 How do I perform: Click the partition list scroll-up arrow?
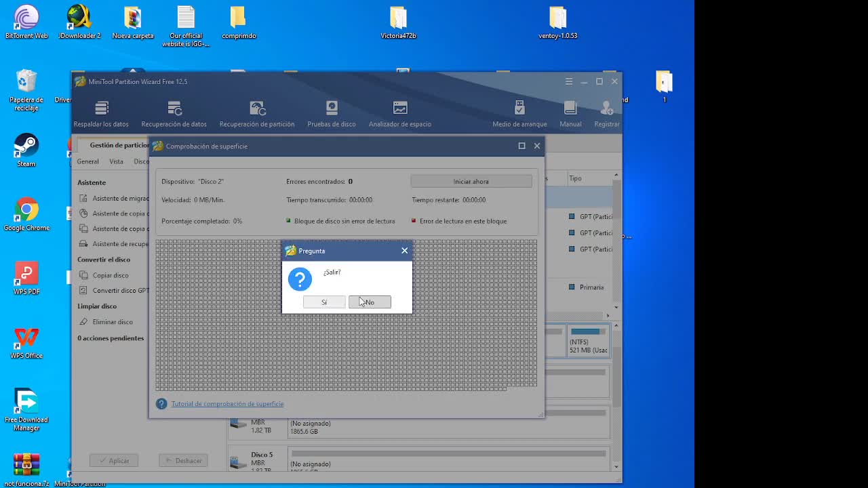point(616,176)
